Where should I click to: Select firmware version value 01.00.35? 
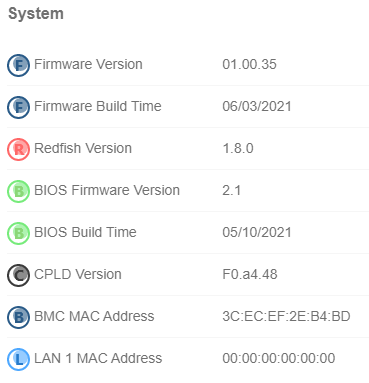point(249,64)
